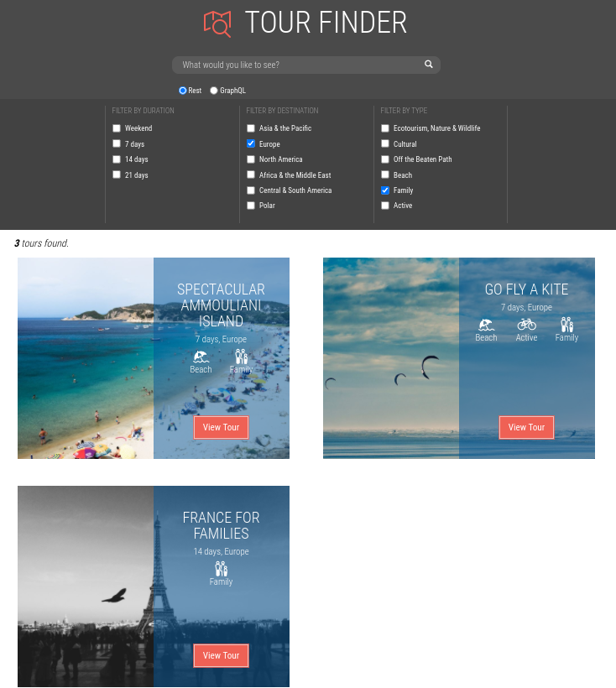616x688 pixels.
Task: Check the Beach type filter
Action: click(x=384, y=175)
